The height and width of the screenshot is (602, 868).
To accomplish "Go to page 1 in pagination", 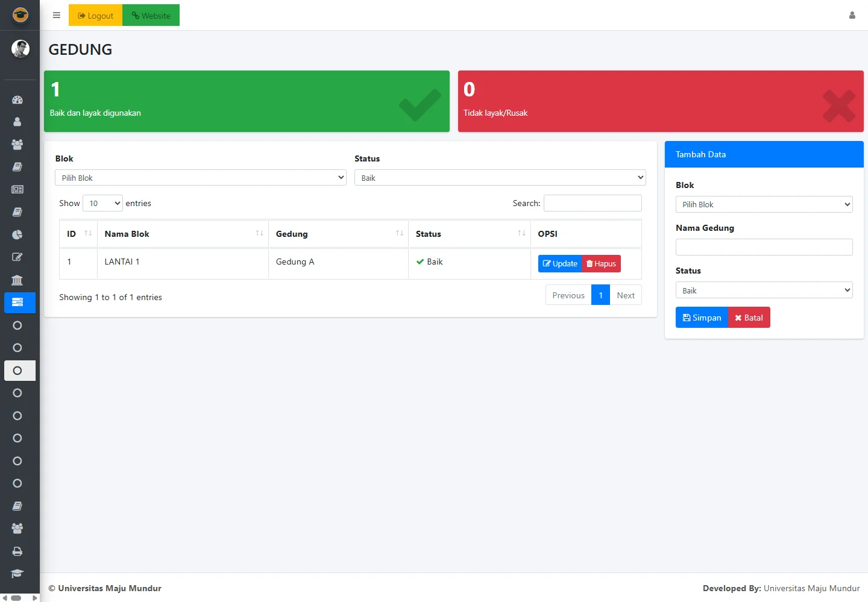I will pyautogui.click(x=600, y=295).
